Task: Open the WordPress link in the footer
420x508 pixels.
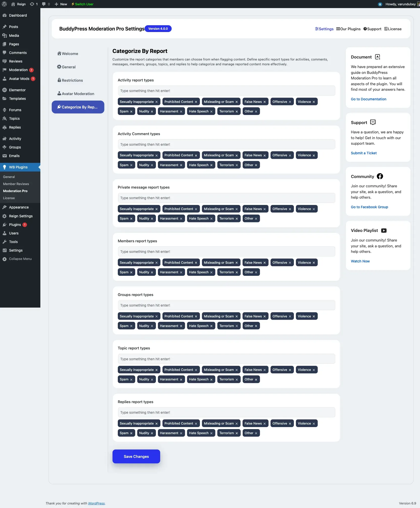Action: point(96,503)
